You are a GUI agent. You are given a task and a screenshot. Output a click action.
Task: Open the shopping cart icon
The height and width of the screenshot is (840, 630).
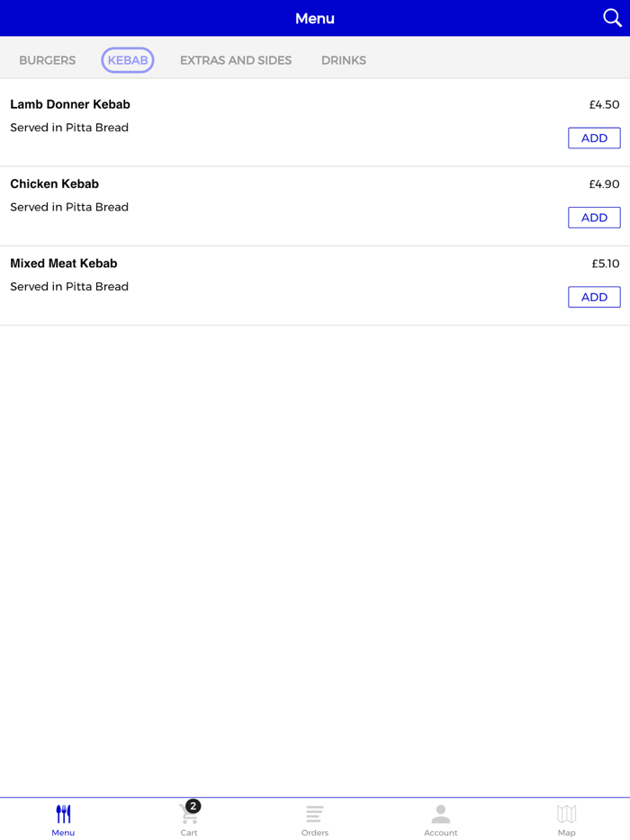pyautogui.click(x=187, y=816)
